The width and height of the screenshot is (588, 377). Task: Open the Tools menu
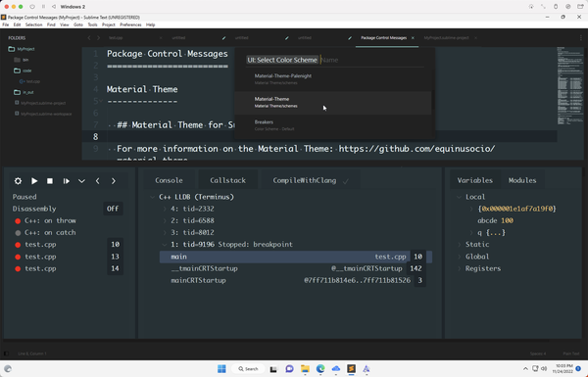point(92,24)
